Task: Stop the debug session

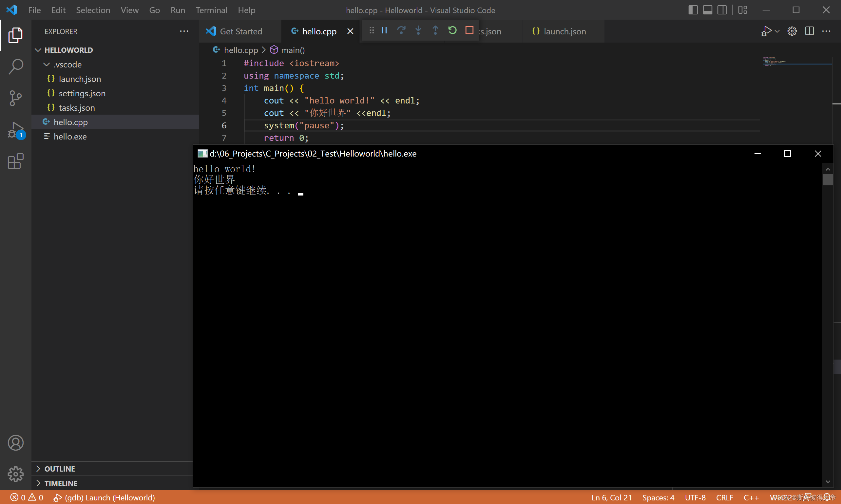Action: (x=469, y=30)
